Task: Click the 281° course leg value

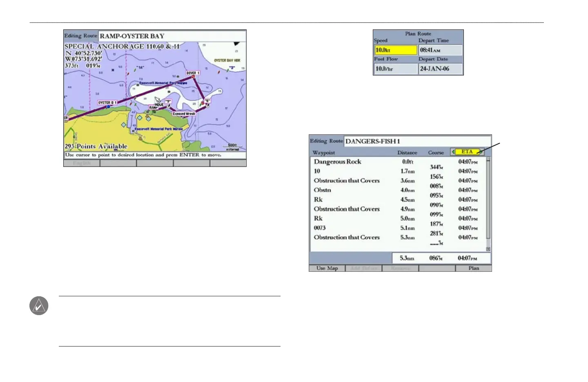Action: tap(436, 233)
